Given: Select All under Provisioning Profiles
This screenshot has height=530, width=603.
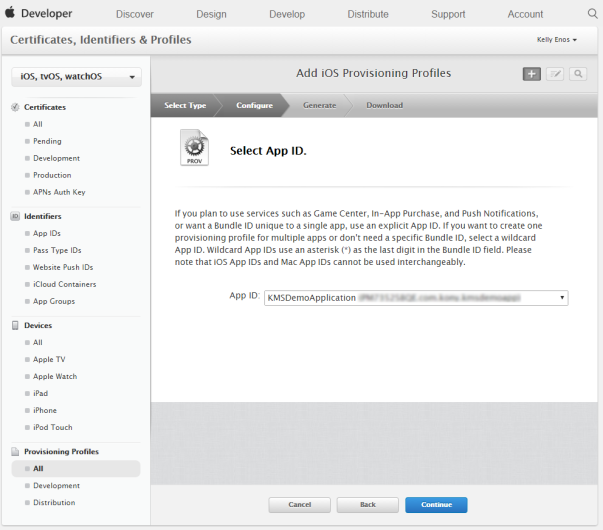Looking at the screenshot, I should [76, 468].
